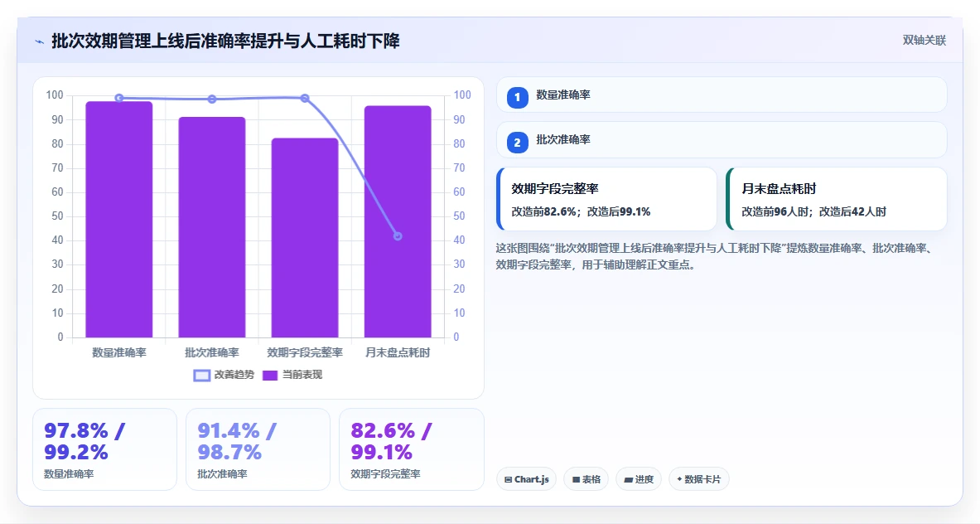Click the 82.6% / 99.1% stat card

pyautogui.click(x=411, y=449)
